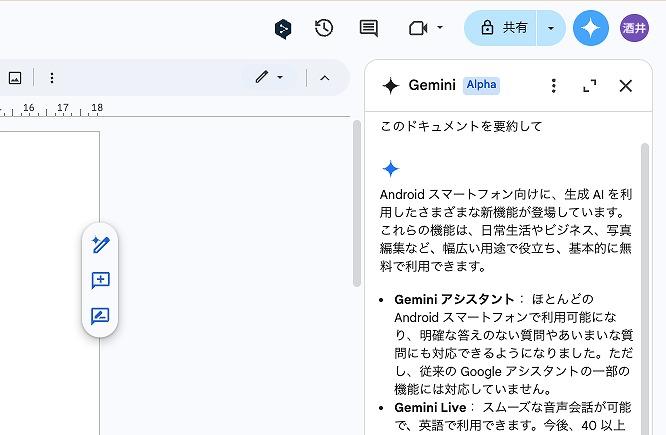The image size is (666, 435).
Task: Expand the Gemini panel to fullscreen
Action: [590, 86]
